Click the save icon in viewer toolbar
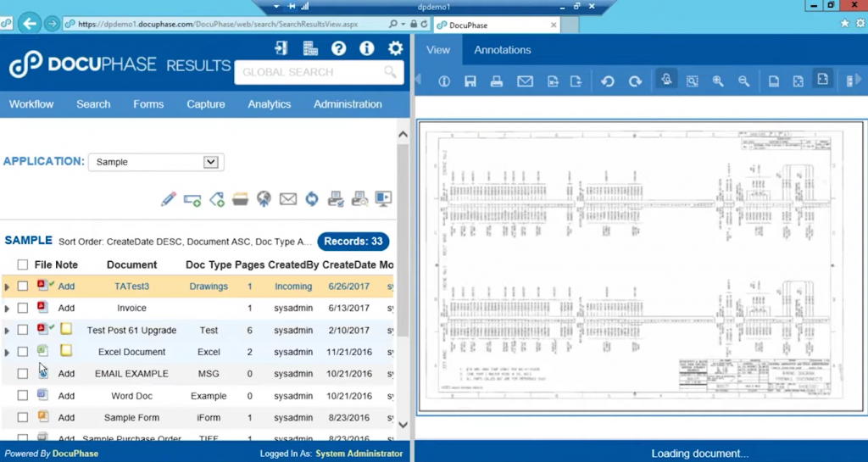The height and width of the screenshot is (462, 868). pos(470,81)
